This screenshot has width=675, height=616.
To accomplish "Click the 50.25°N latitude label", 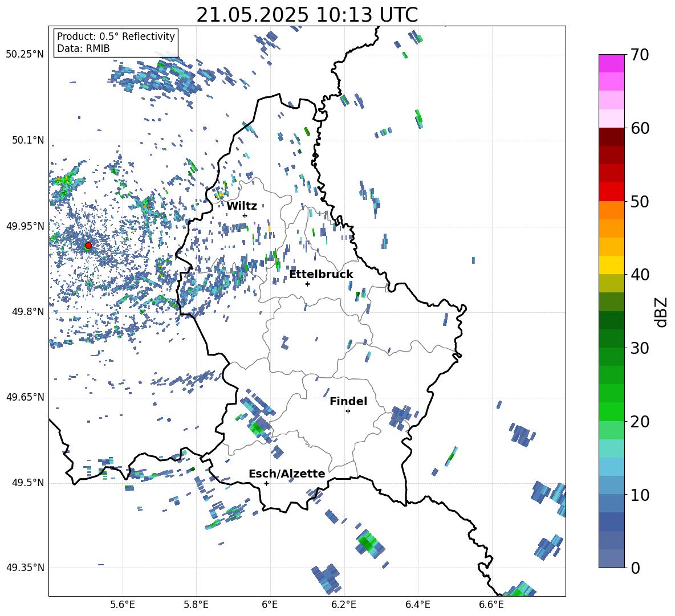I will click(x=25, y=55).
